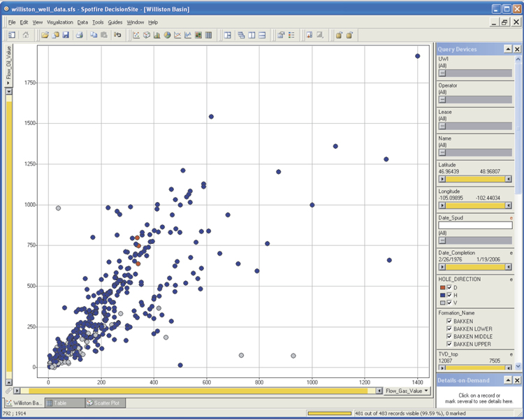Create a new table visualization
Image resolution: width=524 pixels, height=420 pixels.
point(208,35)
